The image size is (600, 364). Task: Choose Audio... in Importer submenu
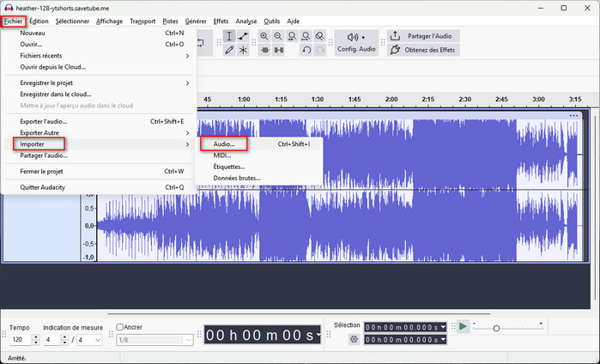(259, 144)
